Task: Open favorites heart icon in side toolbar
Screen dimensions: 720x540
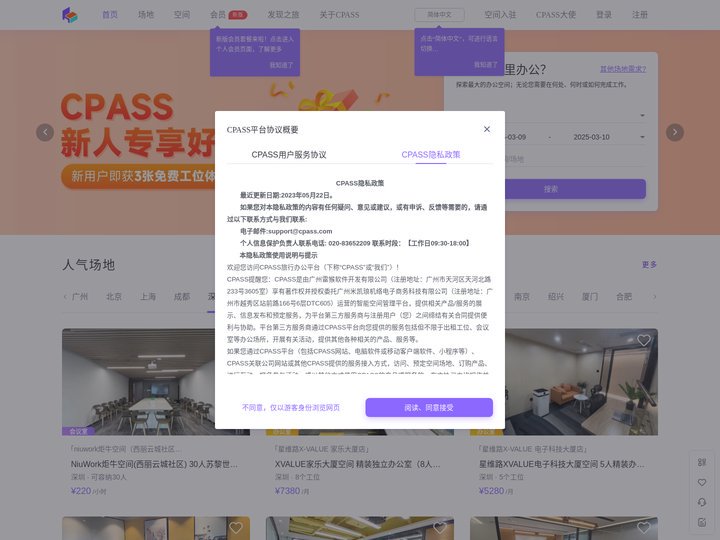Action: [x=702, y=482]
